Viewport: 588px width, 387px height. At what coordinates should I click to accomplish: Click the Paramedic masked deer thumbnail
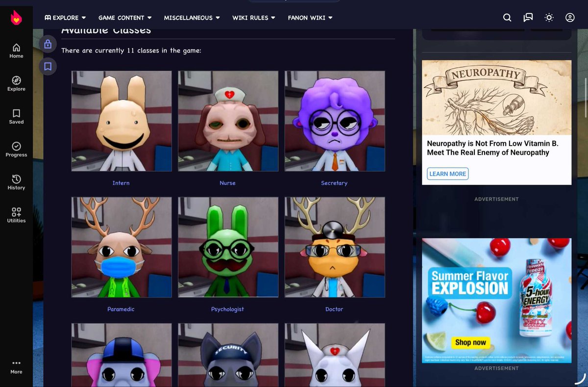[x=122, y=247]
